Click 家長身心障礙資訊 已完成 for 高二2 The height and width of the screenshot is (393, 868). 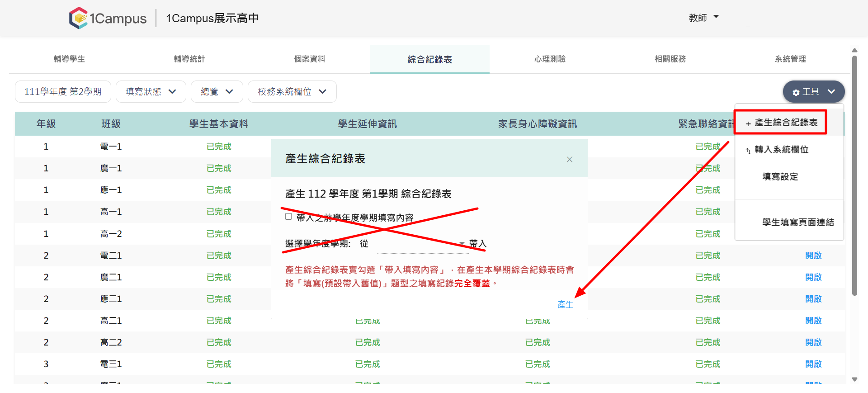[538, 342]
